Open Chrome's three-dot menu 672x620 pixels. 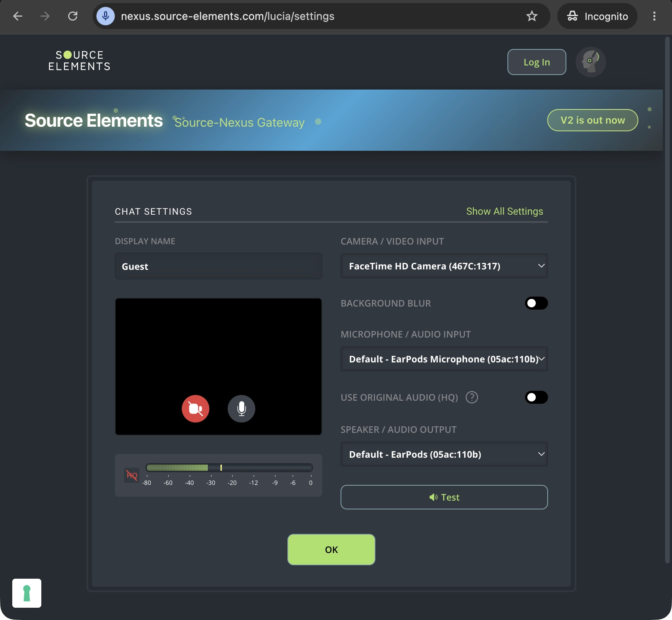click(654, 16)
